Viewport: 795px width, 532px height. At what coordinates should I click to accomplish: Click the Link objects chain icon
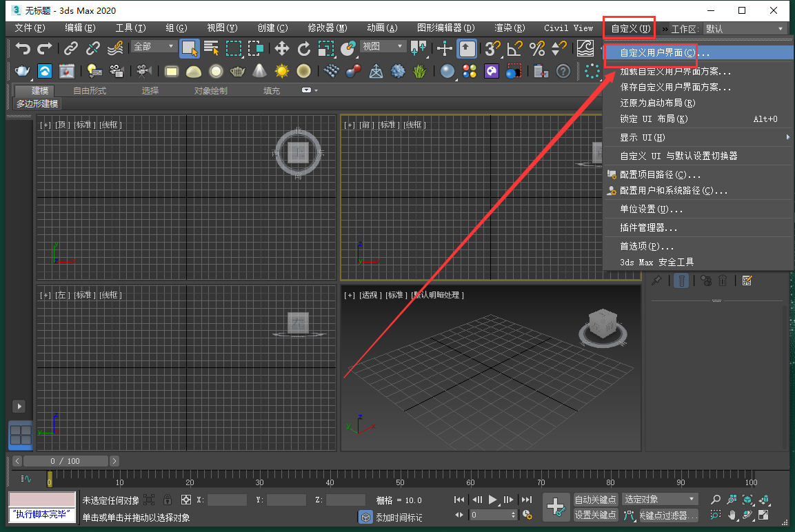point(70,48)
